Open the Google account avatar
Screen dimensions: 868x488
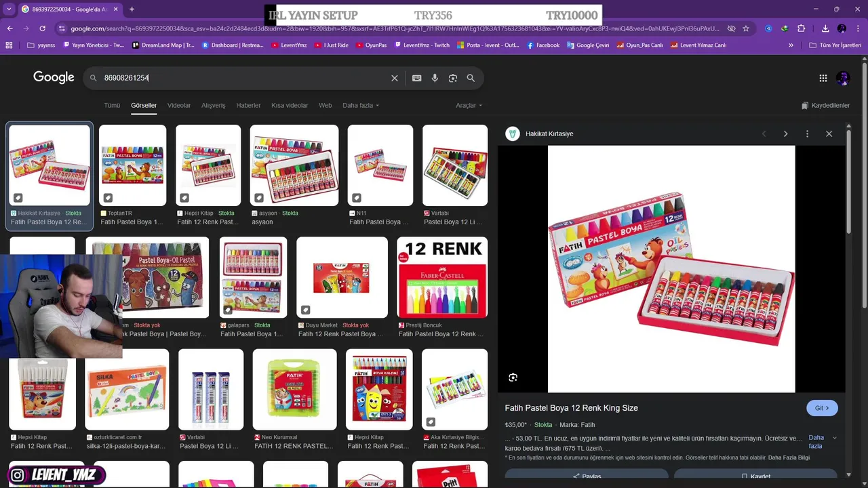tap(843, 78)
